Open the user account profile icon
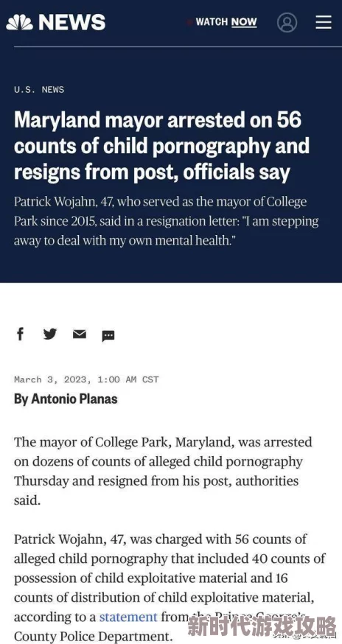Viewport: 342px width, 644px height. [287, 22]
